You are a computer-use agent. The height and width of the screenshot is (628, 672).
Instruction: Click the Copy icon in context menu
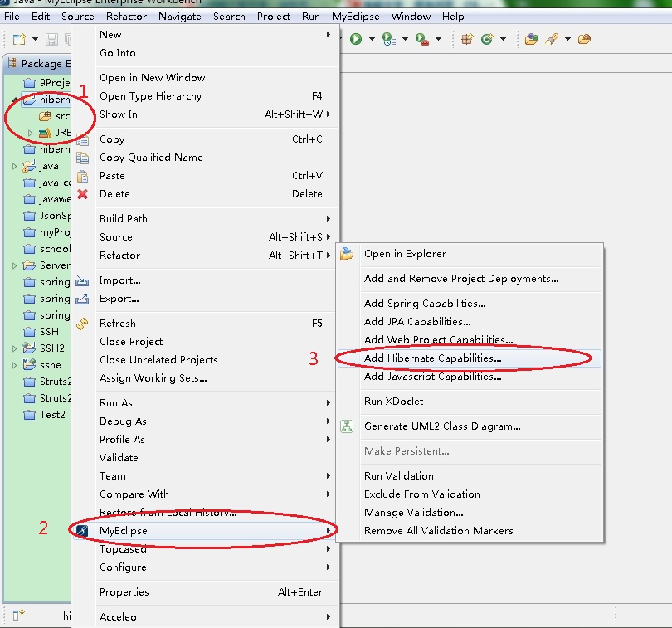point(82,139)
